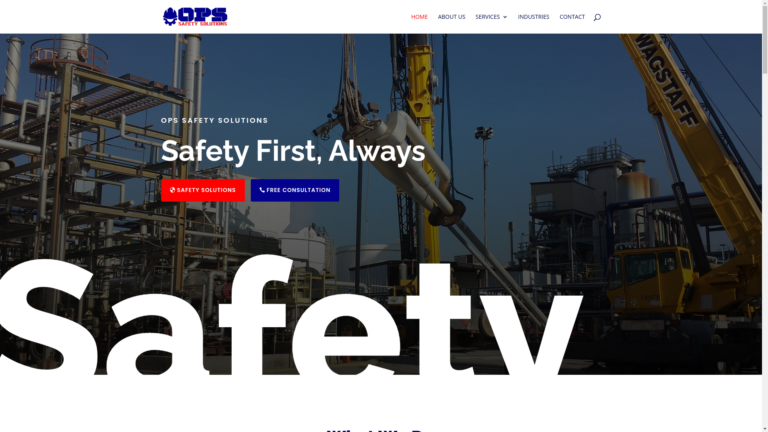Click the 'Safety First, Always' headline
The image size is (768, 432).
[293, 151]
